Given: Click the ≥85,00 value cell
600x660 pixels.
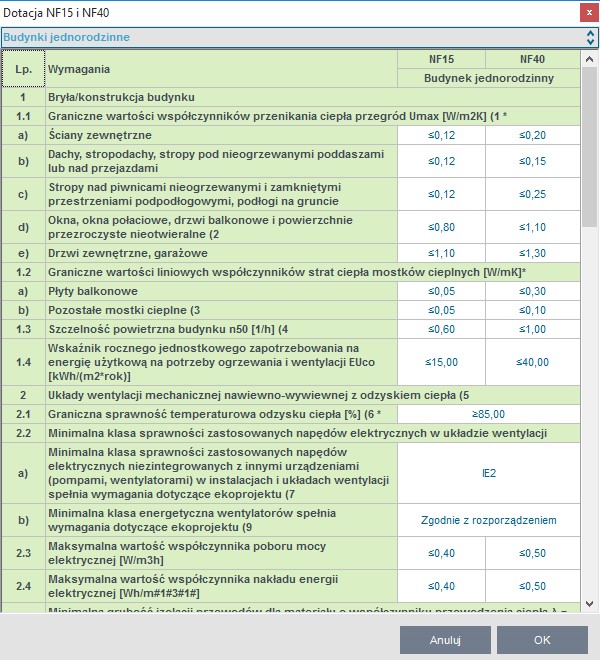Looking at the screenshot, I should [x=489, y=414].
